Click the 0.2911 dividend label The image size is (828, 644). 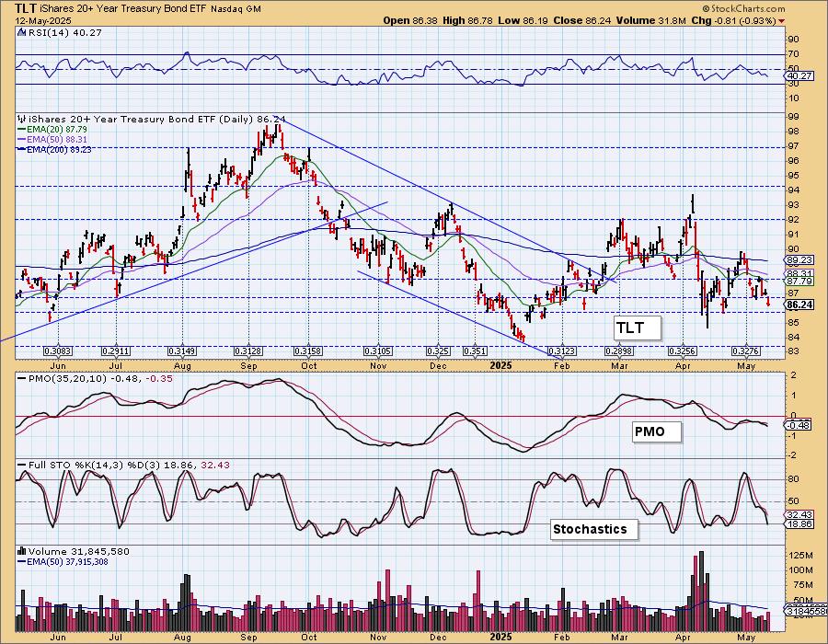point(116,351)
